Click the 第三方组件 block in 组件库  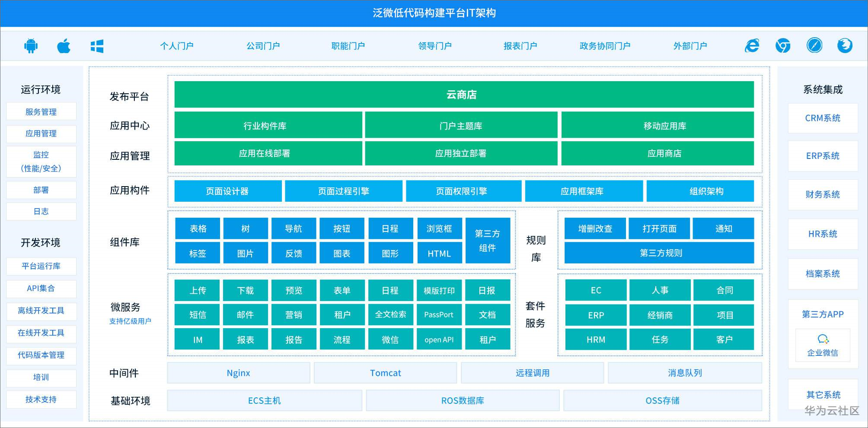click(x=488, y=241)
